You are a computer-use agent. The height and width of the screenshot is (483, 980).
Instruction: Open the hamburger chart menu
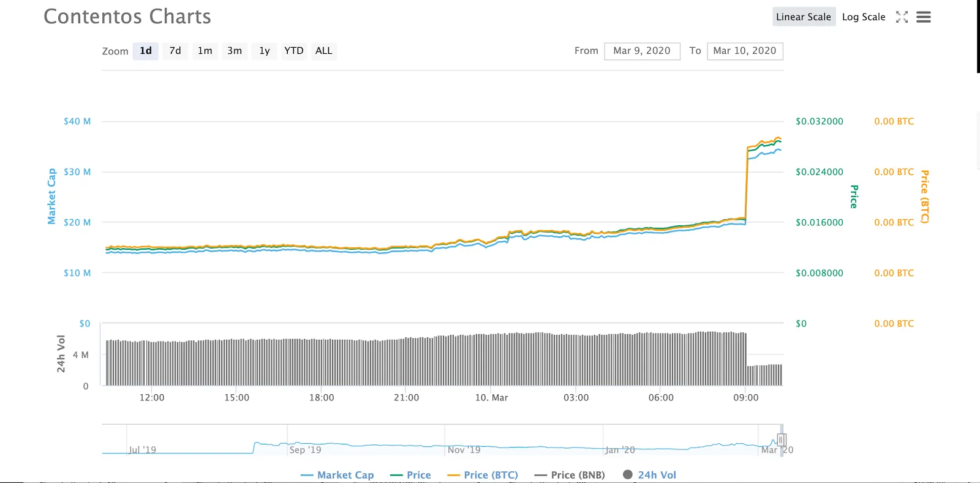tap(923, 17)
